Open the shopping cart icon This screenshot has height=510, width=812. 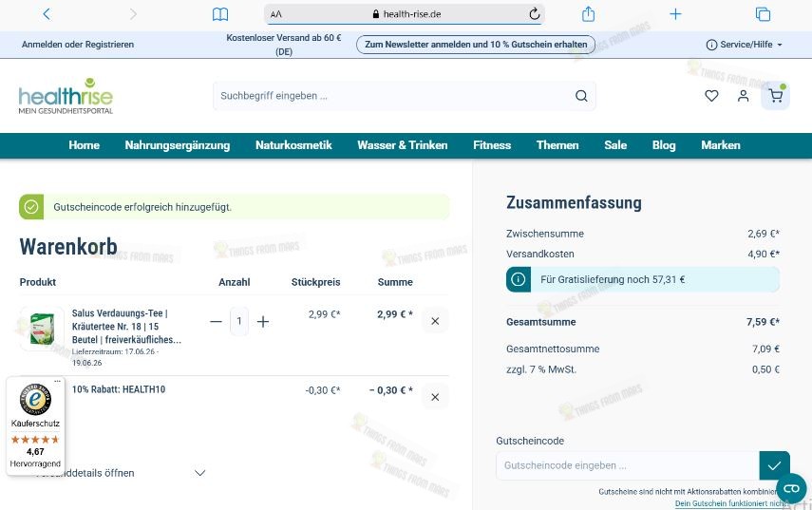tap(775, 96)
